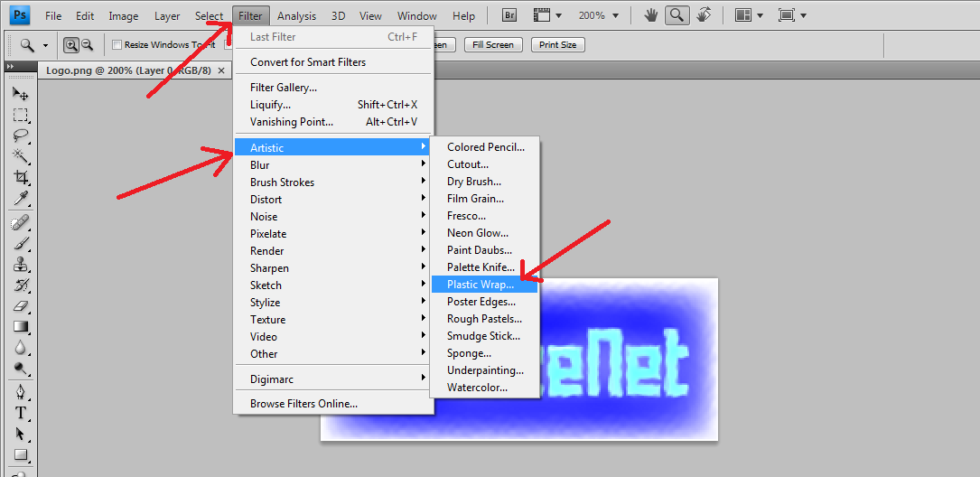Select the History Brush tool
Screen dimensions: 980x477
(21, 285)
